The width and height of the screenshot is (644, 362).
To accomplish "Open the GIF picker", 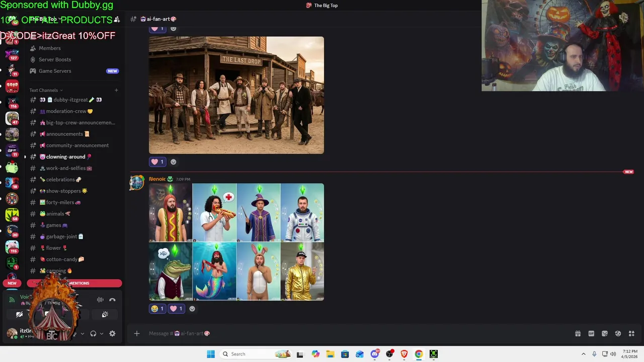I will click(591, 333).
